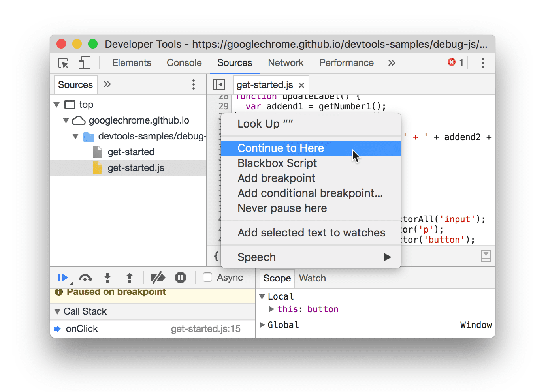
Task: Toggle the device toolbar icon
Action: tap(84, 63)
